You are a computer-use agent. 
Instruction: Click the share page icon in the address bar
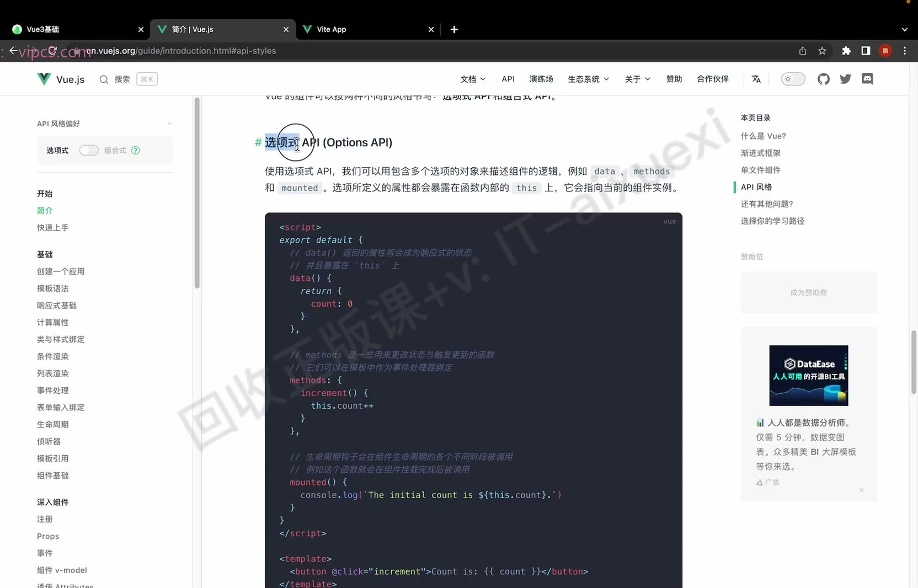click(803, 51)
